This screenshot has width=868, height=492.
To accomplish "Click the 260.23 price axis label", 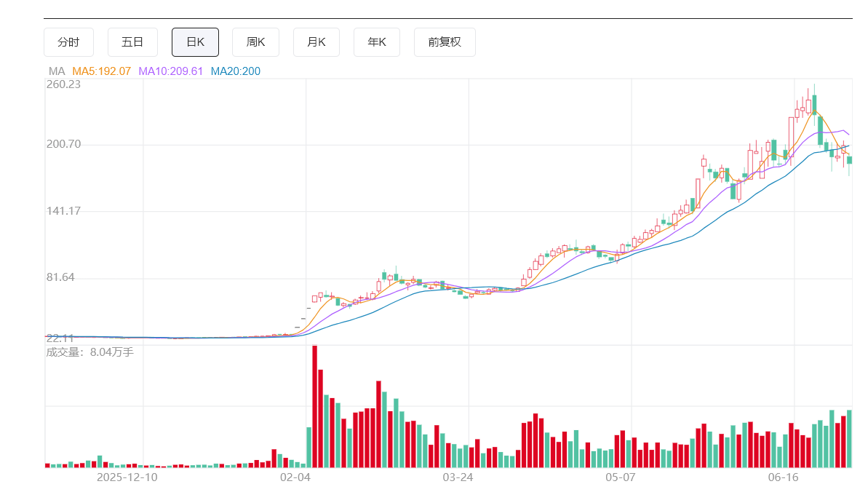I will 63,84.
